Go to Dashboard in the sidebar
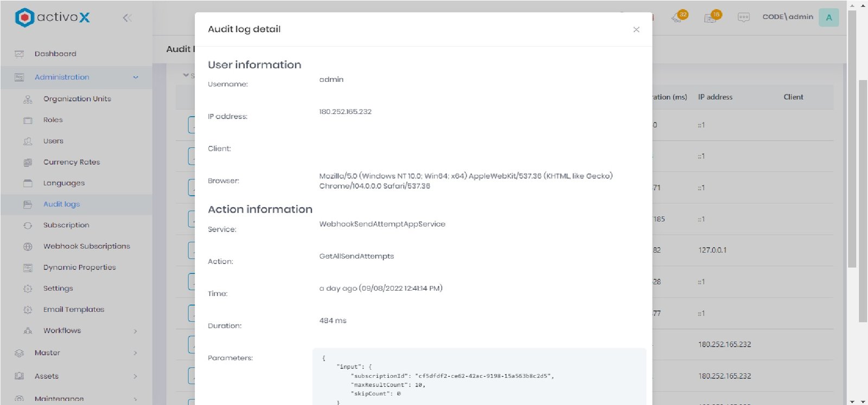868x405 pixels. tap(55, 54)
